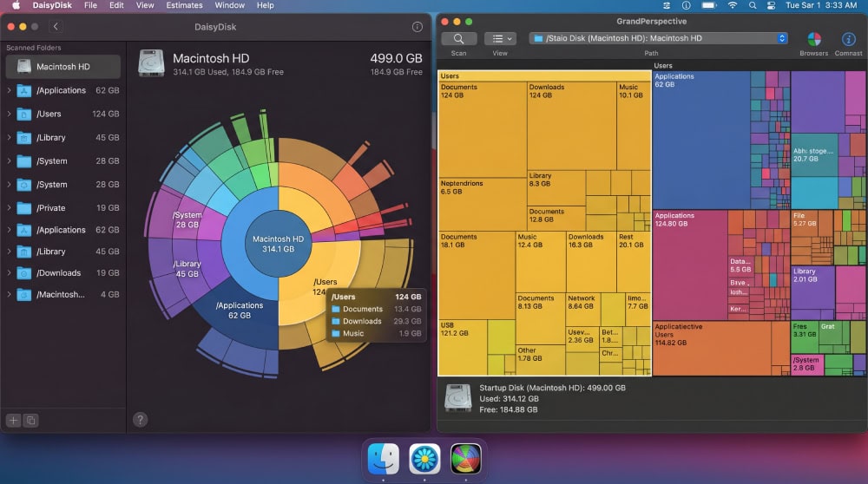Open the Apple menu
This screenshot has height=484, width=868.
click(x=16, y=5)
